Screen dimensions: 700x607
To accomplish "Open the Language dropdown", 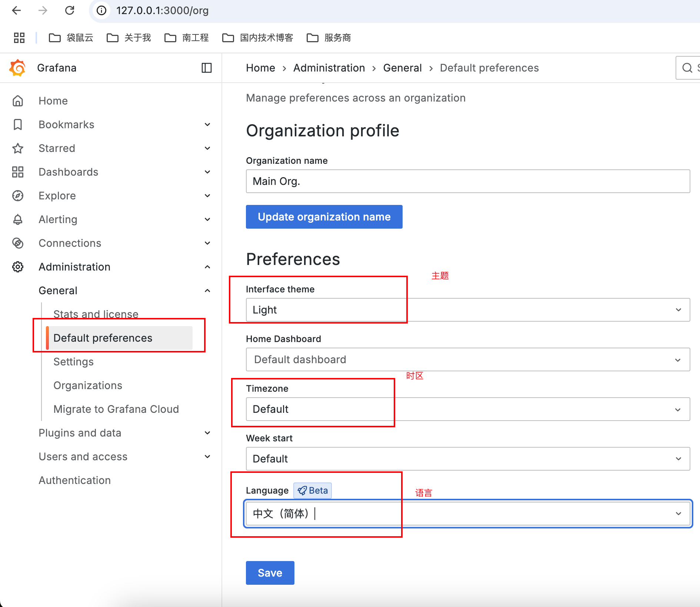I will [x=468, y=514].
